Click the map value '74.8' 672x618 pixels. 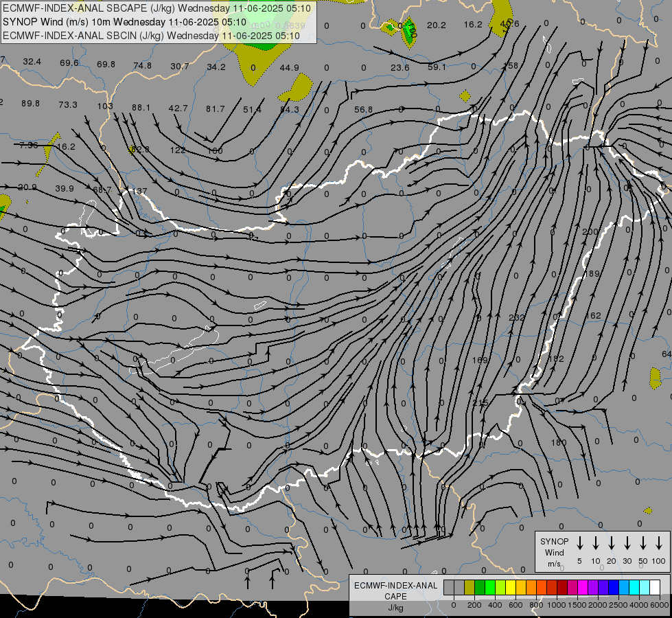coord(142,66)
